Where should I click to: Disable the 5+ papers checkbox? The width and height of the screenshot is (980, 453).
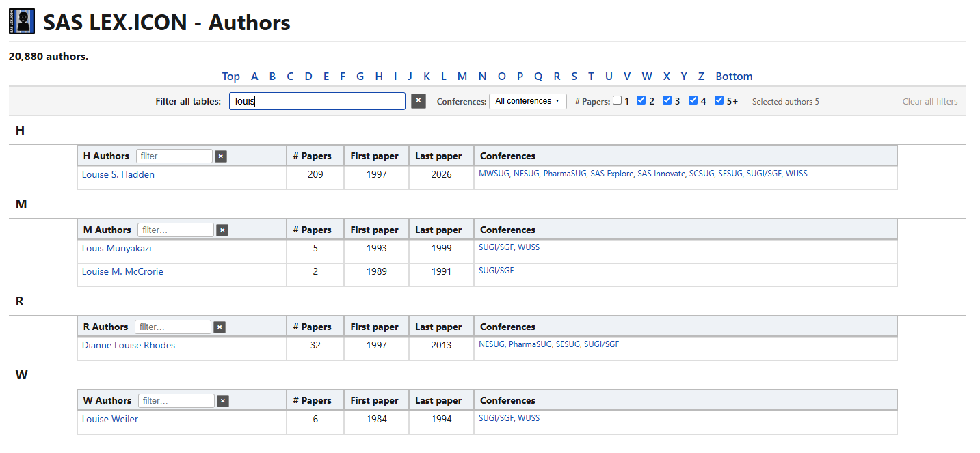(719, 100)
